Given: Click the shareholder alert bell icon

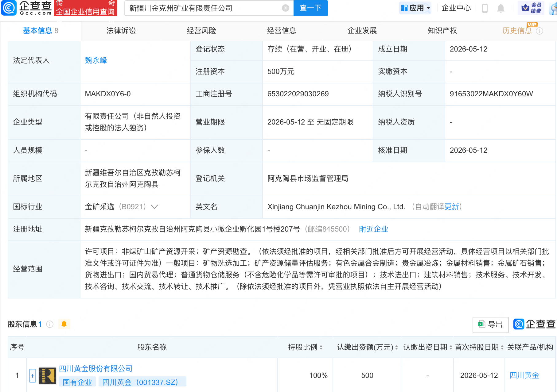Looking at the screenshot, I should (x=64, y=324).
